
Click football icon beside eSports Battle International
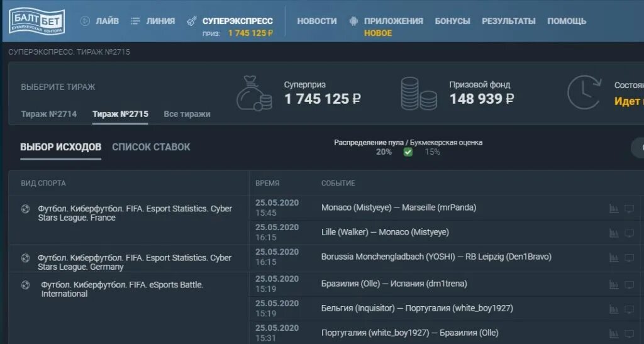[x=25, y=285]
